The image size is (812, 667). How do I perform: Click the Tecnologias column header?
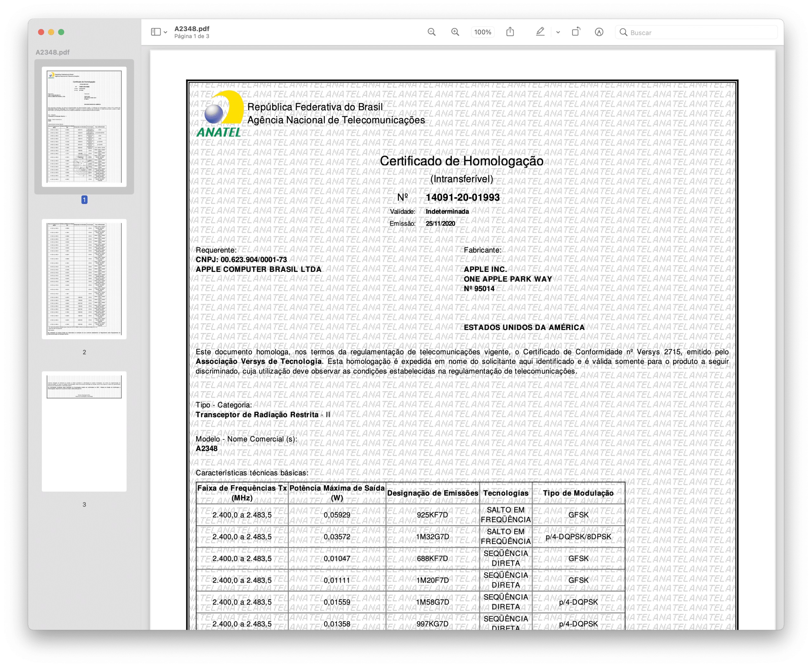[506, 493]
